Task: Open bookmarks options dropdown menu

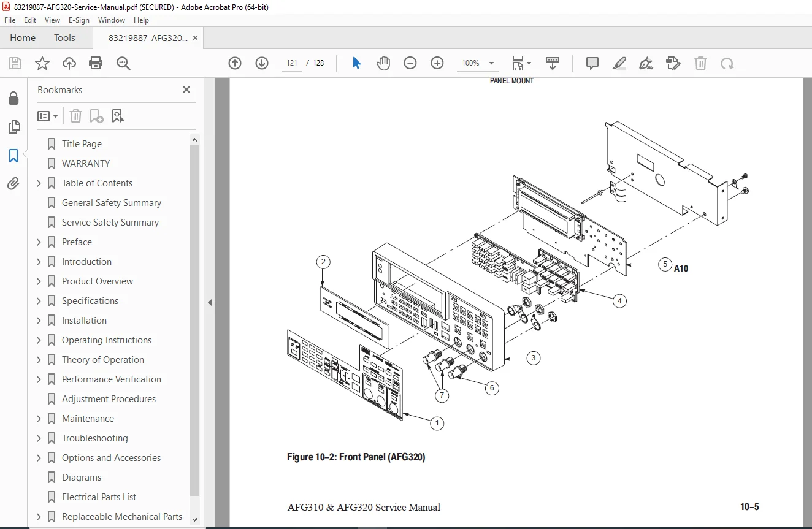Action: click(x=47, y=116)
